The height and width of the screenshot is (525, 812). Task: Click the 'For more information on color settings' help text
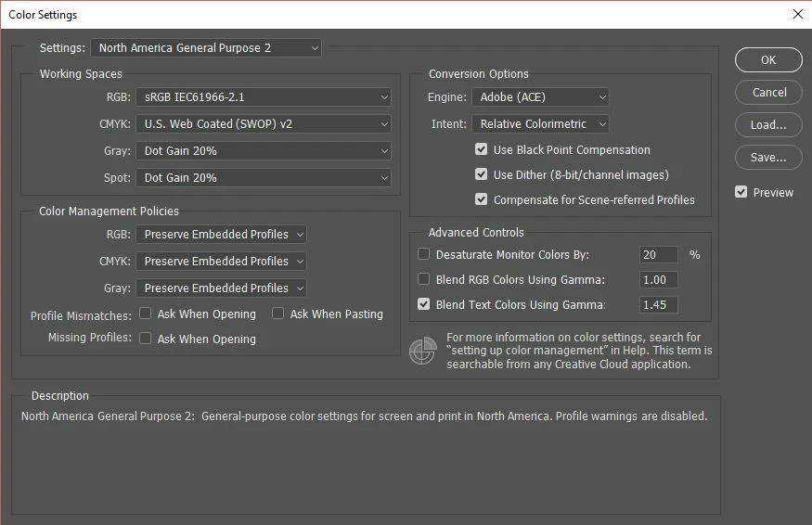coord(579,351)
